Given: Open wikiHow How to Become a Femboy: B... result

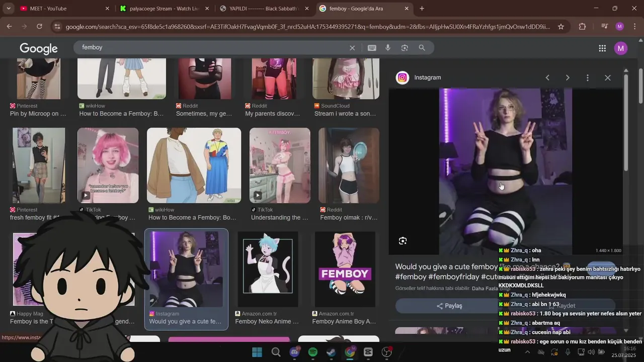Looking at the screenshot, I should point(122,114).
